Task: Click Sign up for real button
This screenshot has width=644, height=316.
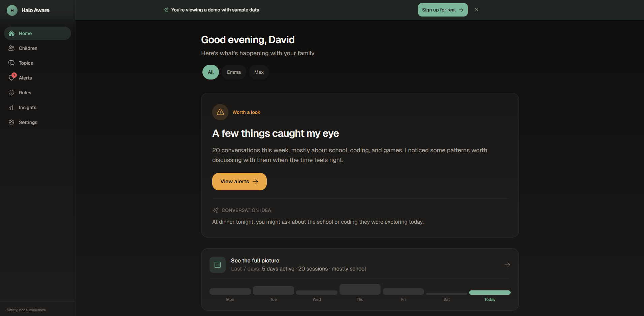Action: (443, 10)
